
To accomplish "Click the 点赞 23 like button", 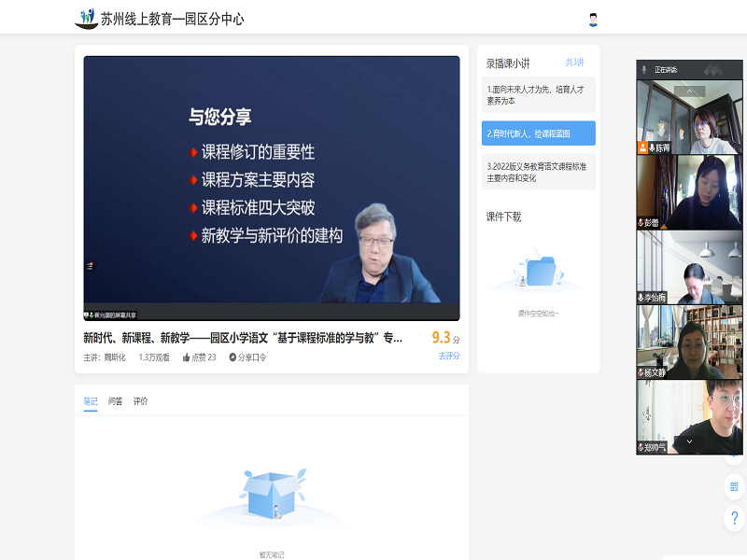I will click(x=199, y=357).
